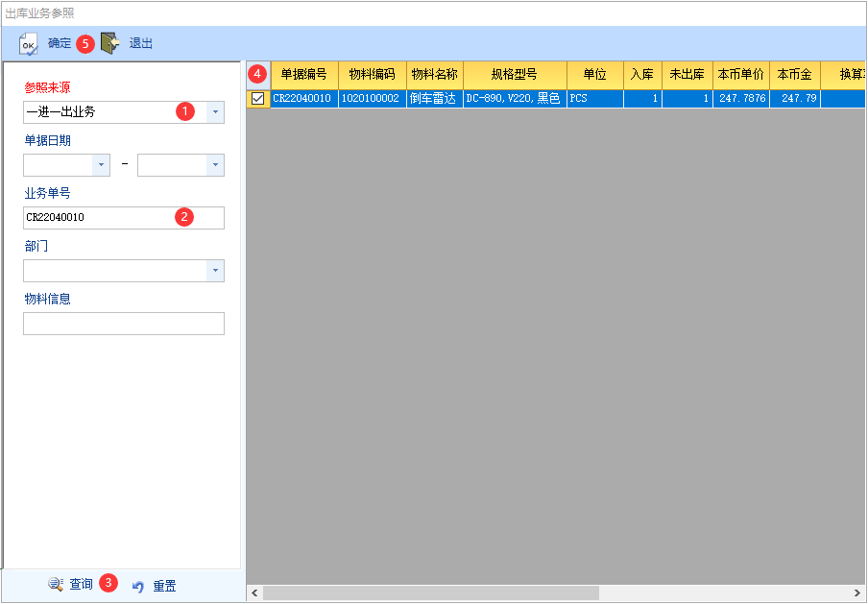Click the exit door icon for 退出

pos(110,43)
